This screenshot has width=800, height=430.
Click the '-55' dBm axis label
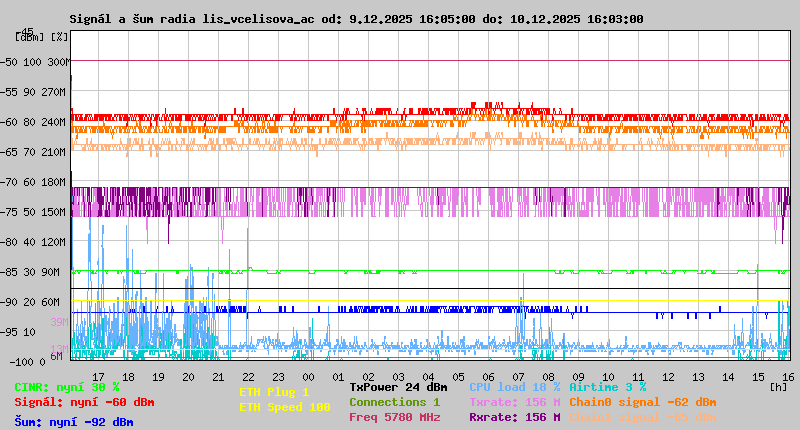[x=9, y=92]
